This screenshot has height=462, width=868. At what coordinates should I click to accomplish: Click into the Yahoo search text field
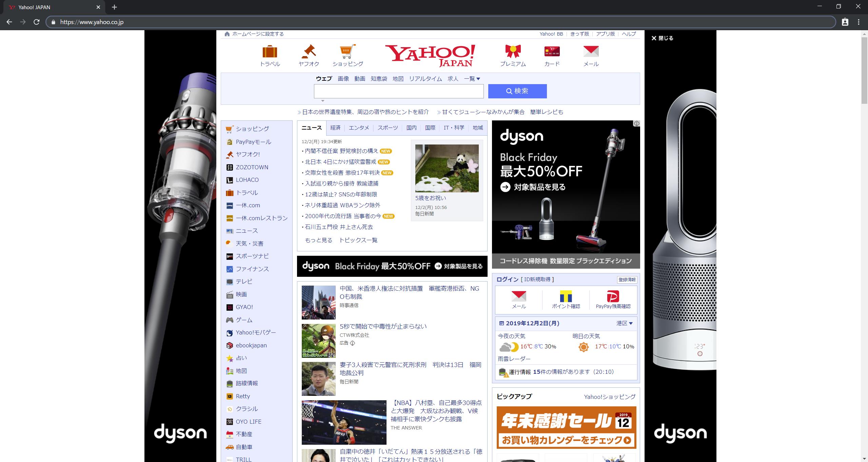[x=398, y=91]
